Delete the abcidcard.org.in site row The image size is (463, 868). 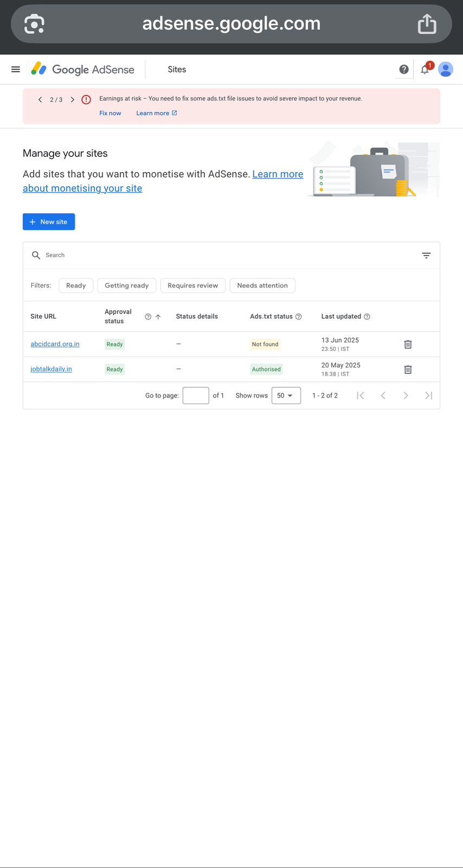pos(408,344)
